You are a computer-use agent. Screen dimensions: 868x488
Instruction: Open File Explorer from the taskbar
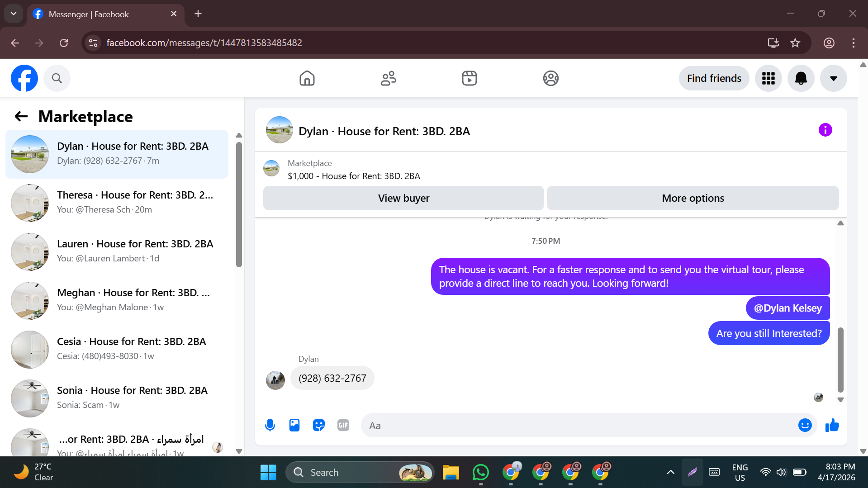pyautogui.click(x=451, y=472)
